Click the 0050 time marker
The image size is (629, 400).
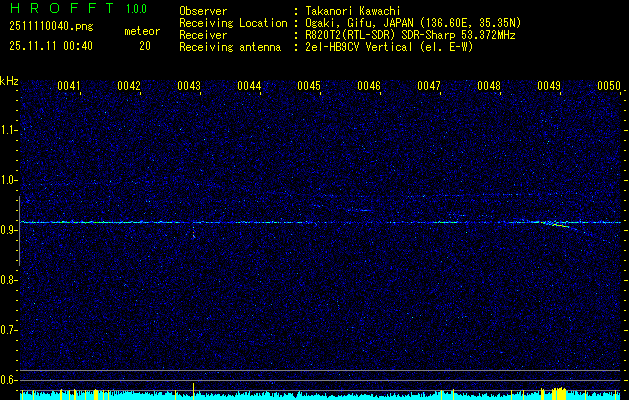[609, 86]
